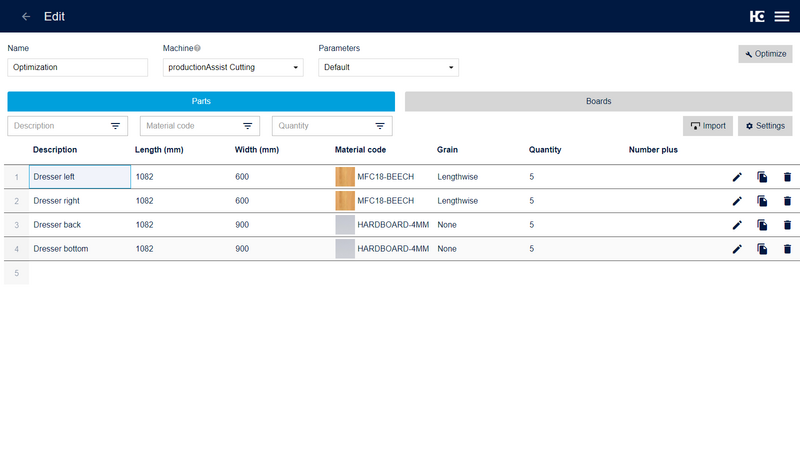Open the Machine dropdown
The image size is (800, 450).
pyautogui.click(x=233, y=67)
